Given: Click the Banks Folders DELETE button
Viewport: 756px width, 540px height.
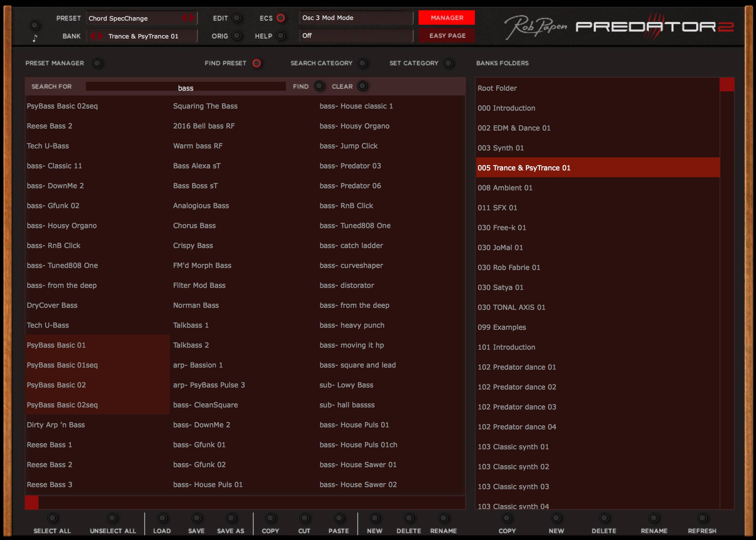Looking at the screenshot, I should [604, 518].
